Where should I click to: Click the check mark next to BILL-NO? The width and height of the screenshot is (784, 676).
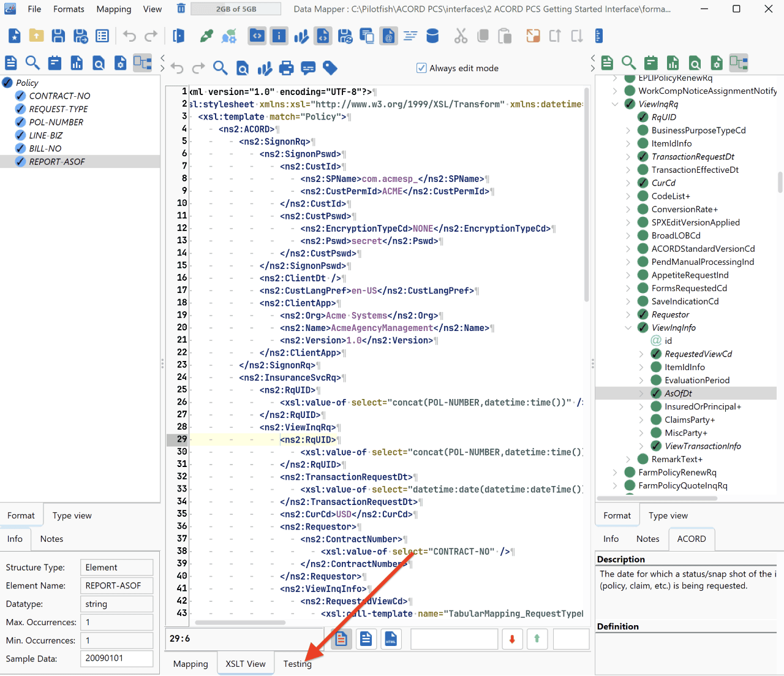point(20,148)
